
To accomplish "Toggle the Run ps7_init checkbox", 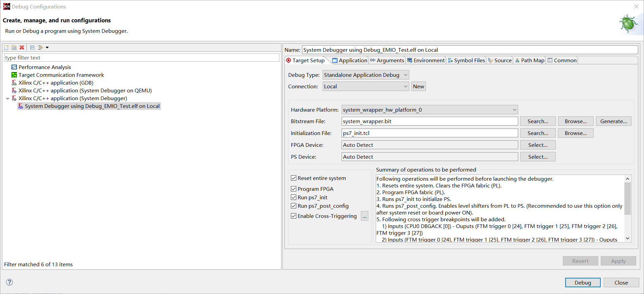I will [x=294, y=197].
